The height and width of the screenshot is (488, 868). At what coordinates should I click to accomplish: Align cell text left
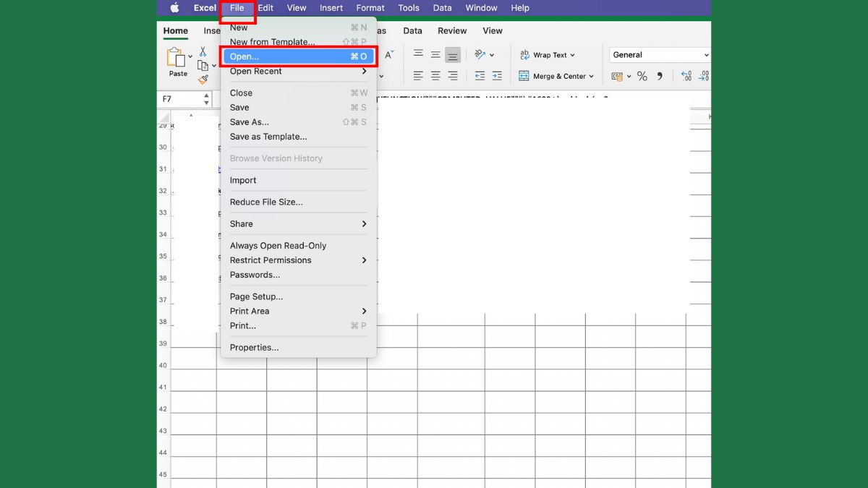[418, 76]
